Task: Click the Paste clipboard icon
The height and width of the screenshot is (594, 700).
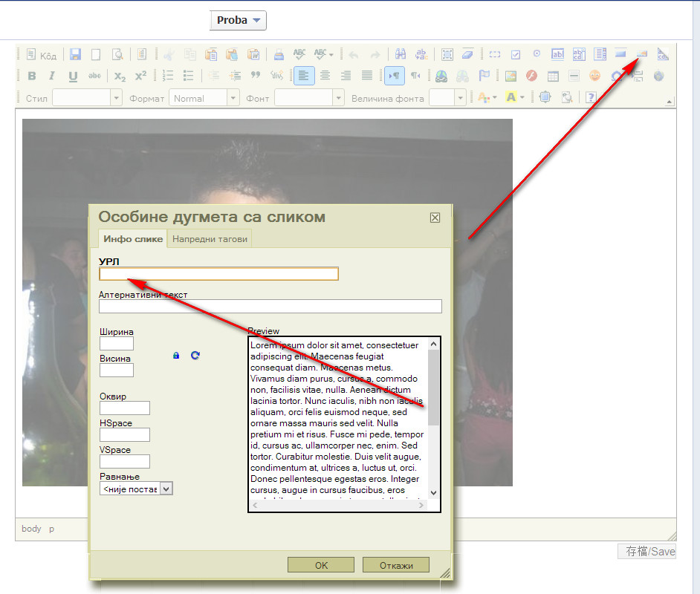Action: tap(211, 54)
